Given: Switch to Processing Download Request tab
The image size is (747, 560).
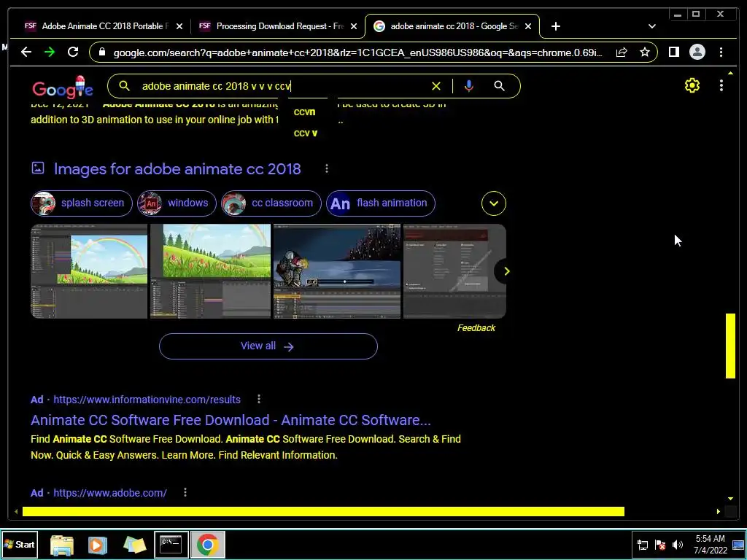Looking at the screenshot, I should pos(279,26).
